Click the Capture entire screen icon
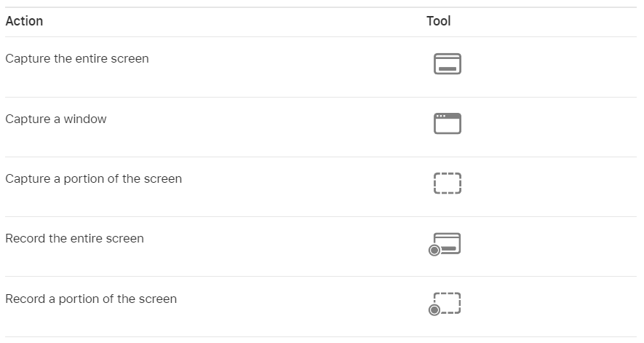Viewport: 644px width, 343px height. click(448, 64)
